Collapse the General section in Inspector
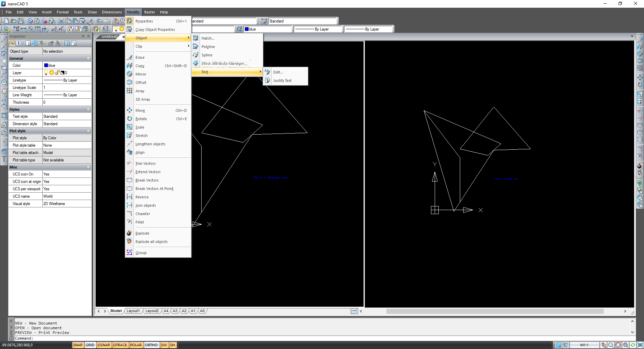Viewport: 644px width, 349px height. [x=88, y=58]
